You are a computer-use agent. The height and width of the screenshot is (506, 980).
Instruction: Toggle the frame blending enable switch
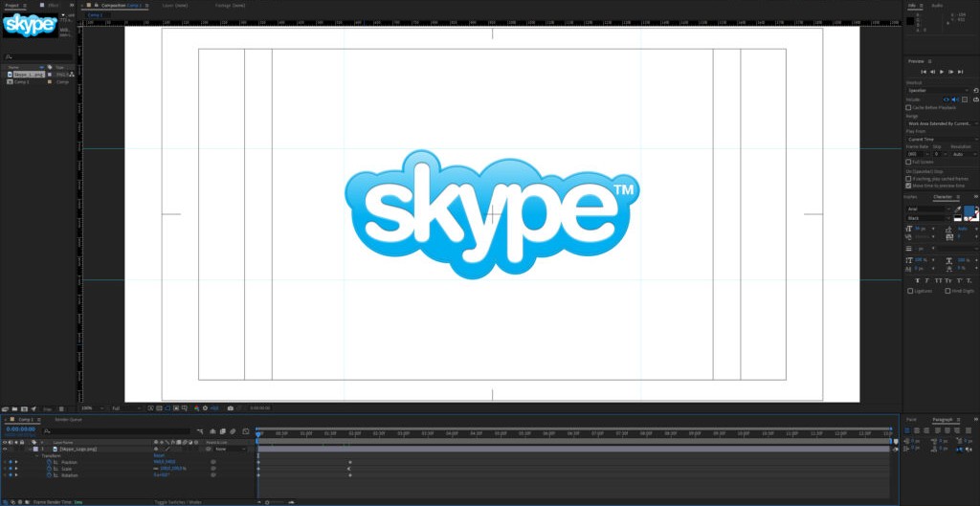[x=222, y=431]
